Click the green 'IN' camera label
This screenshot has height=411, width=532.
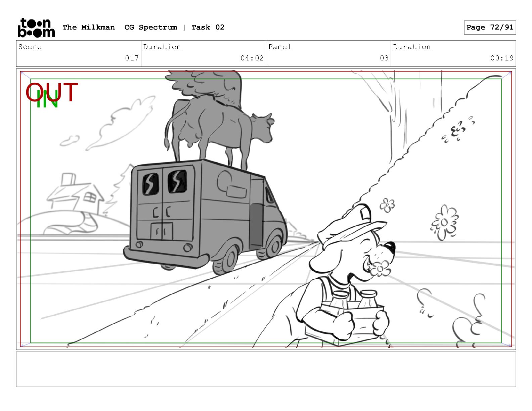(x=47, y=99)
